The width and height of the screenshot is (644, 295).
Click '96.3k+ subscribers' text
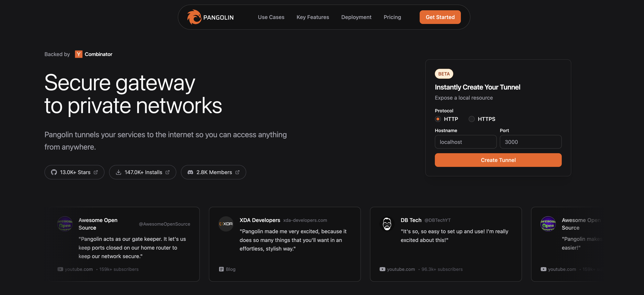point(442,269)
